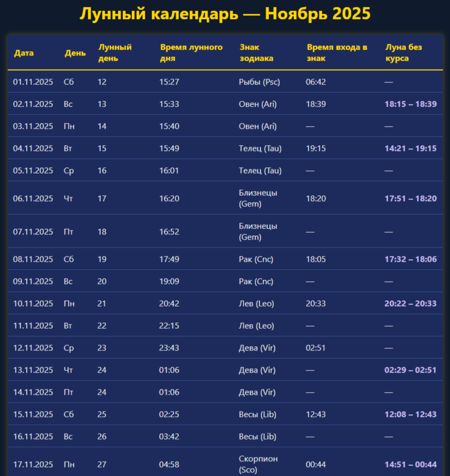The height and width of the screenshot is (476, 450).
Task: Click the 'День' column header
Action: point(75,53)
